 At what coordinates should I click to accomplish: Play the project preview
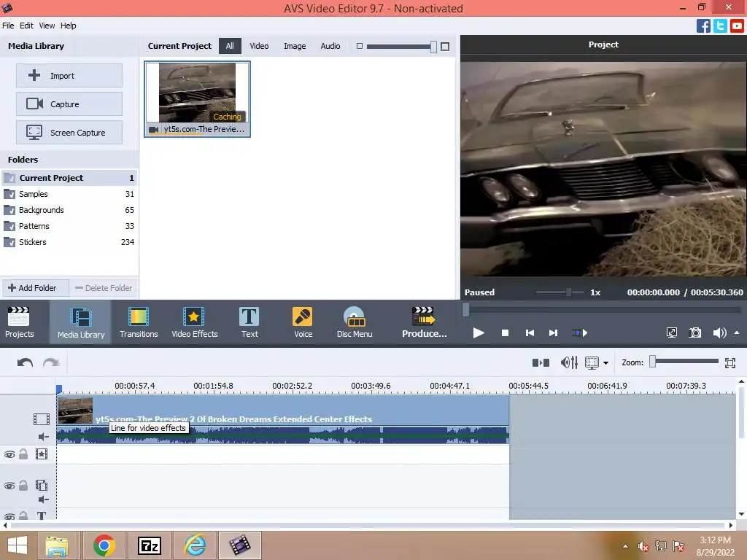pos(479,332)
